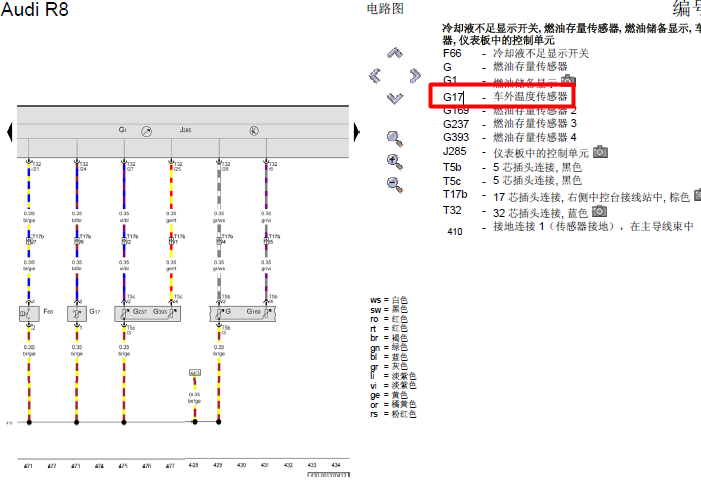
Task: Click the up navigation arrow
Action: click(x=395, y=53)
